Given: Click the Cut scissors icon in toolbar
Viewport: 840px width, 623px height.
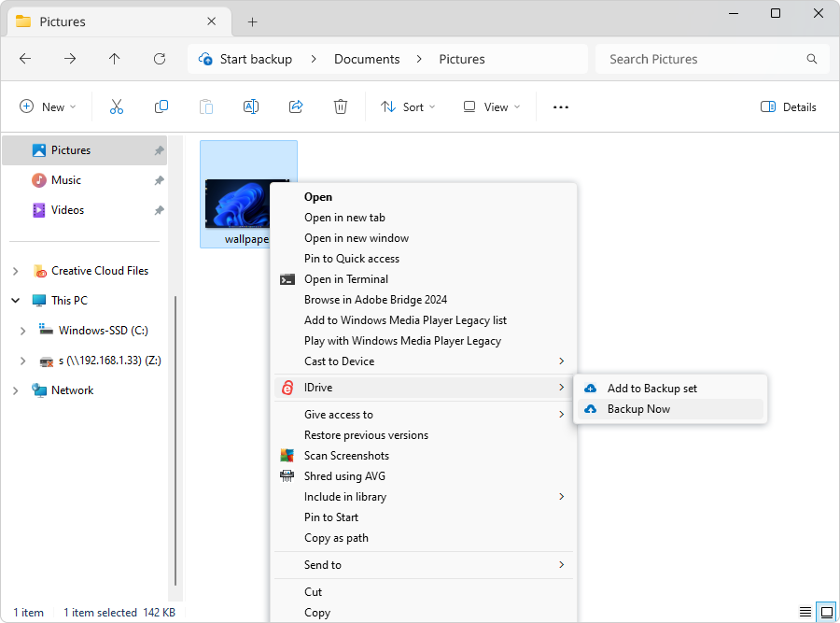Looking at the screenshot, I should [117, 107].
